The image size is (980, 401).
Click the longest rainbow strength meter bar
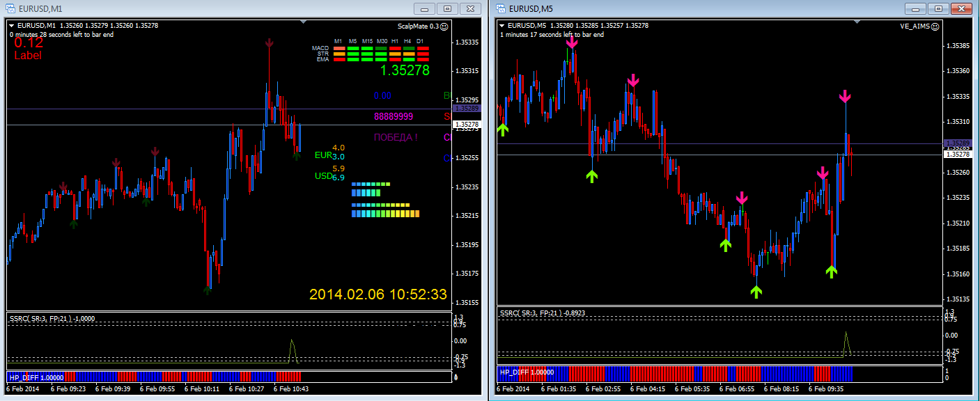click(x=384, y=214)
